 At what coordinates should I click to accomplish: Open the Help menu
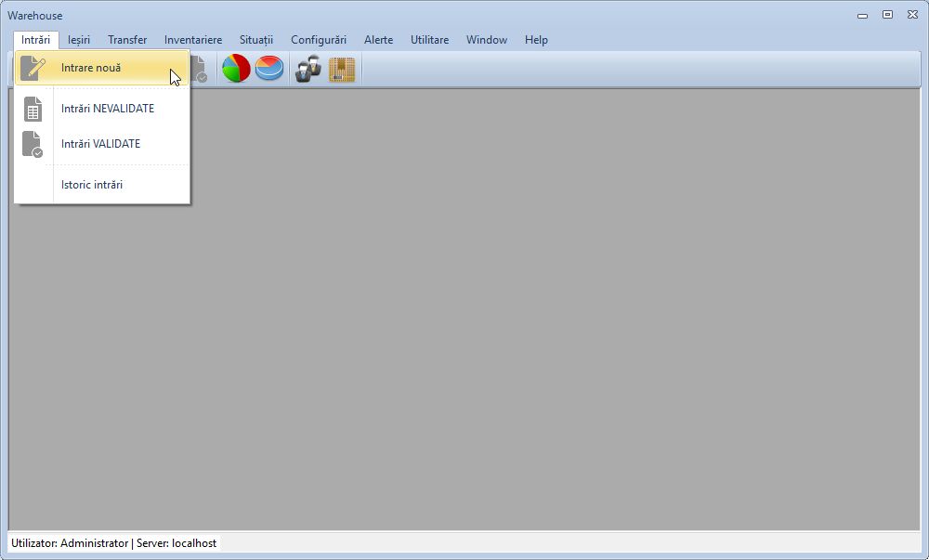pos(536,40)
